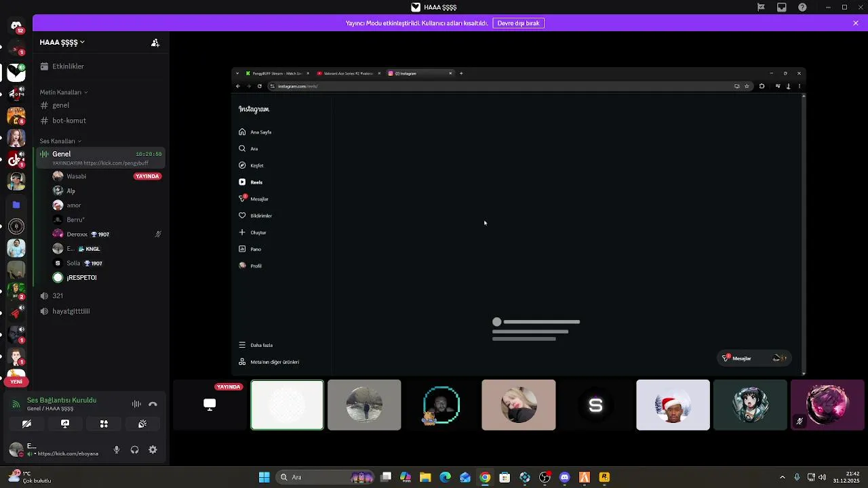868x488 pixels.
Task: Open Instagram Ana Sayfa in shared stream
Action: (255, 132)
